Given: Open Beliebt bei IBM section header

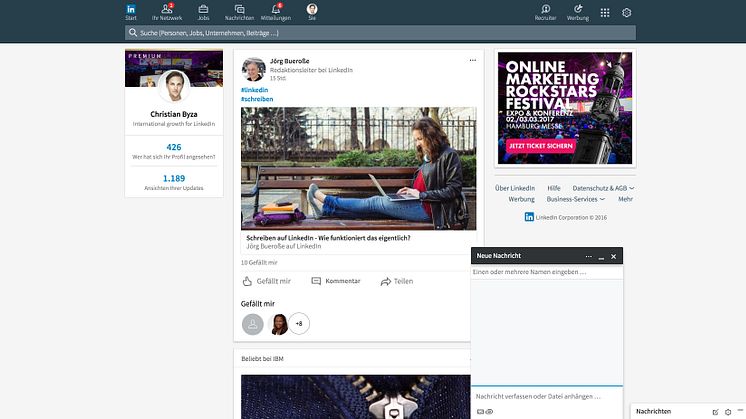Looking at the screenshot, I should tap(262, 359).
